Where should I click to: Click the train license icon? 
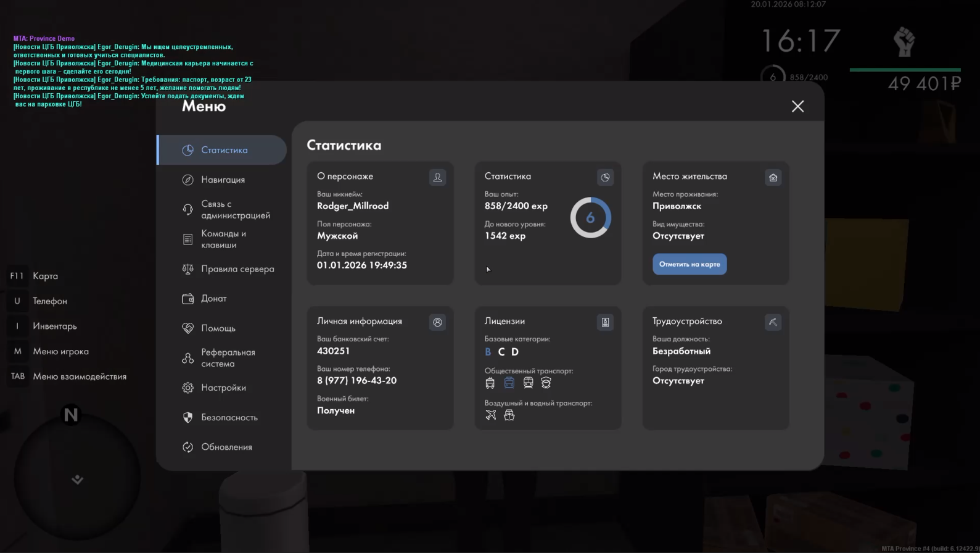tap(528, 383)
